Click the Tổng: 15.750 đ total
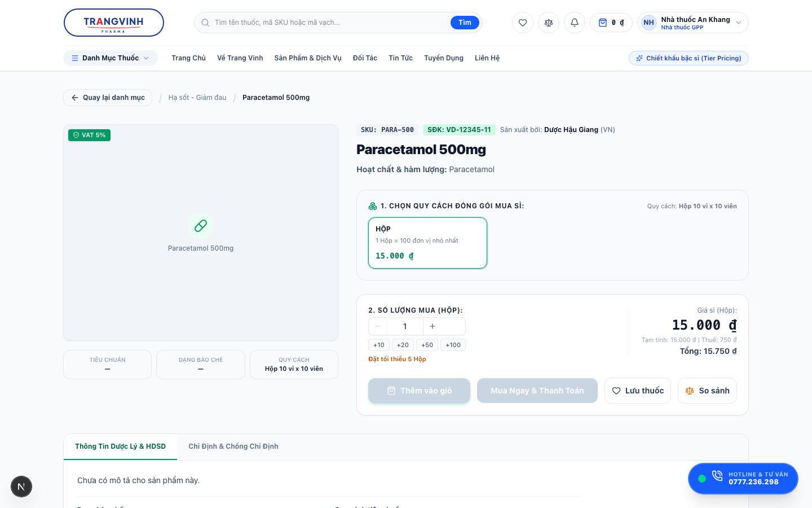 tap(708, 351)
